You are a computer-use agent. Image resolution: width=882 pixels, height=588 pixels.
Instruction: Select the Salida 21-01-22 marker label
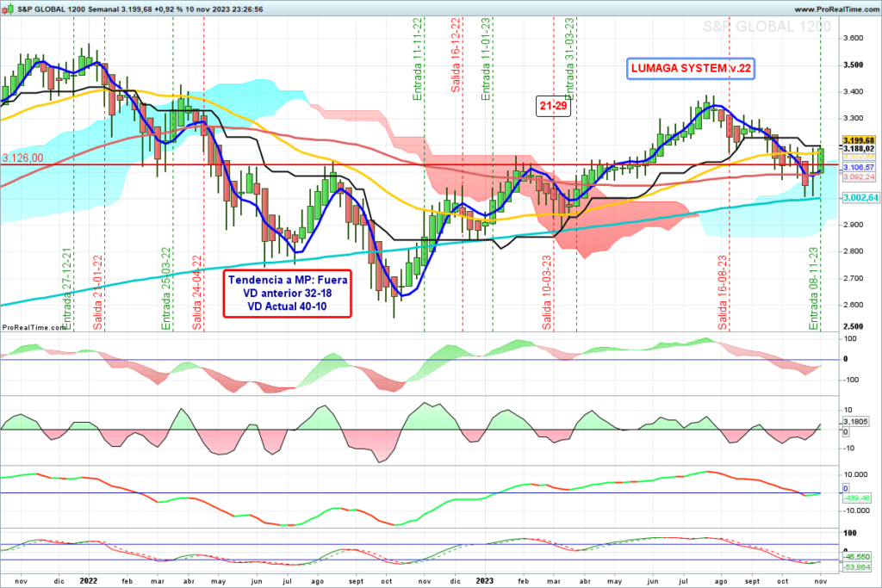[x=98, y=293]
